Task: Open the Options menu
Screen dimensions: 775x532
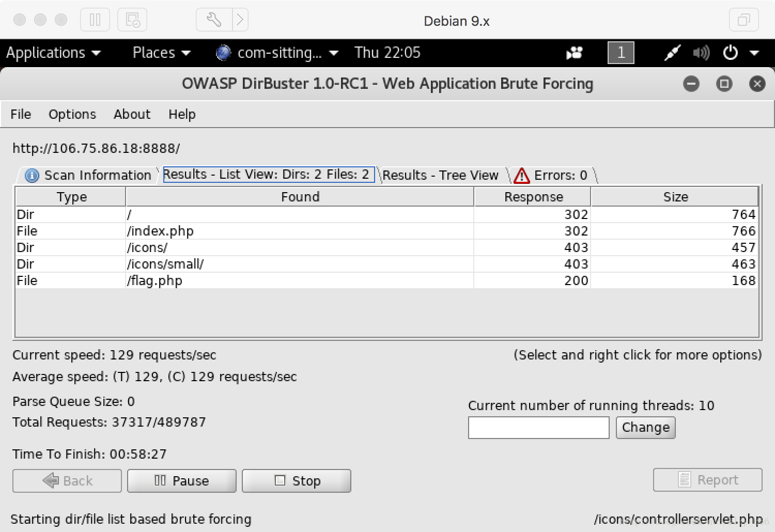Action: 72,114
